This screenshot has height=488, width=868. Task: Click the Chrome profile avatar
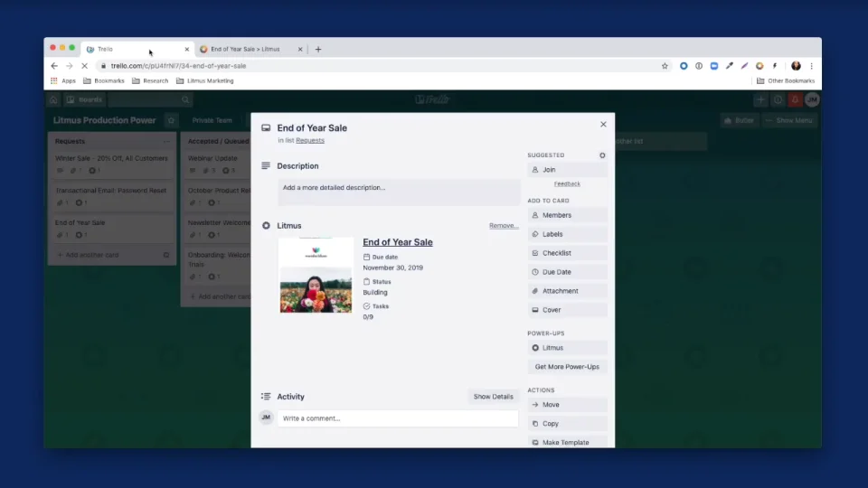796,66
